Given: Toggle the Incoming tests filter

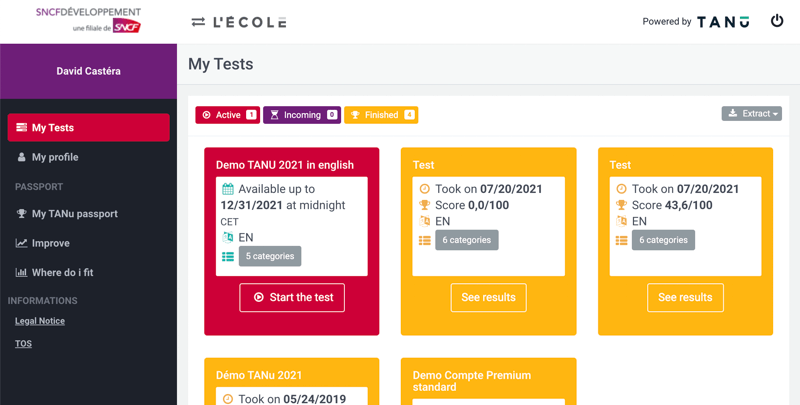Looking at the screenshot, I should click(x=301, y=115).
